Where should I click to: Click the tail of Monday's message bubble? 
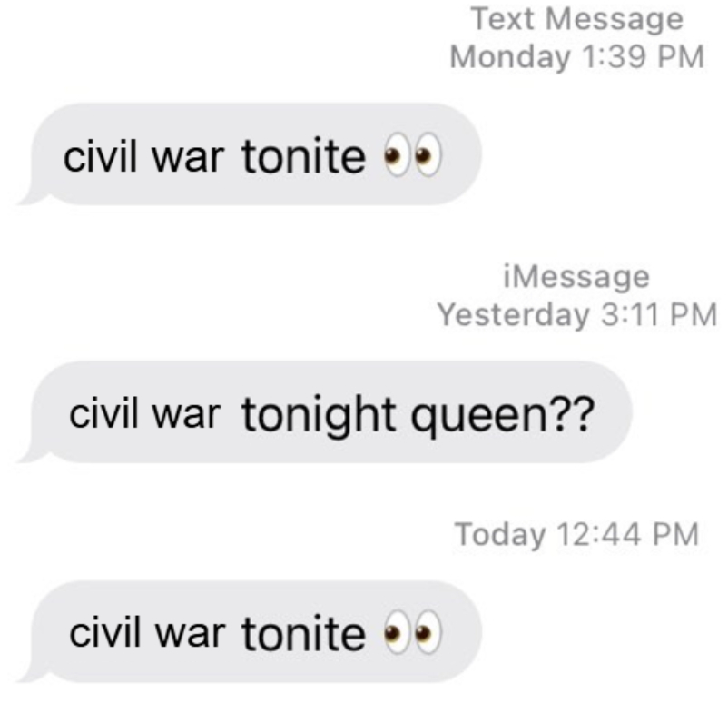(x=32, y=195)
